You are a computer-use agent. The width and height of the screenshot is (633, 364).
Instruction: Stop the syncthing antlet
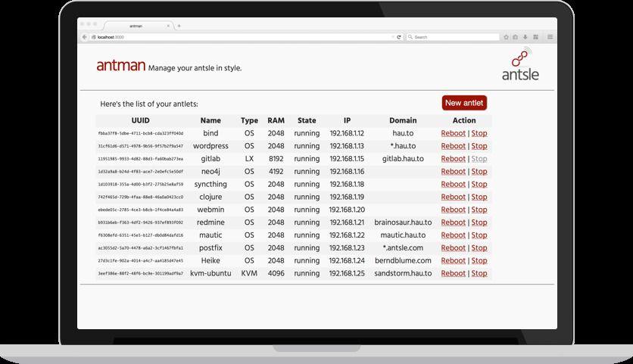[479, 184]
